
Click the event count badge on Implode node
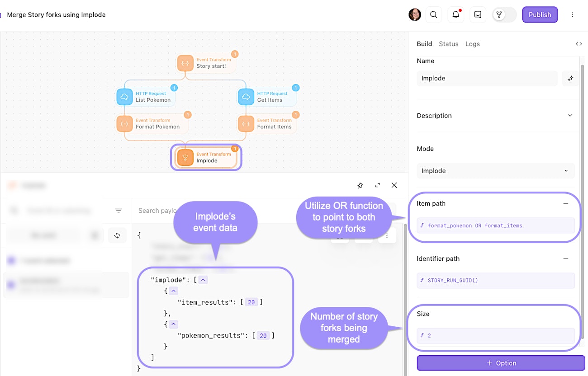coord(235,149)
